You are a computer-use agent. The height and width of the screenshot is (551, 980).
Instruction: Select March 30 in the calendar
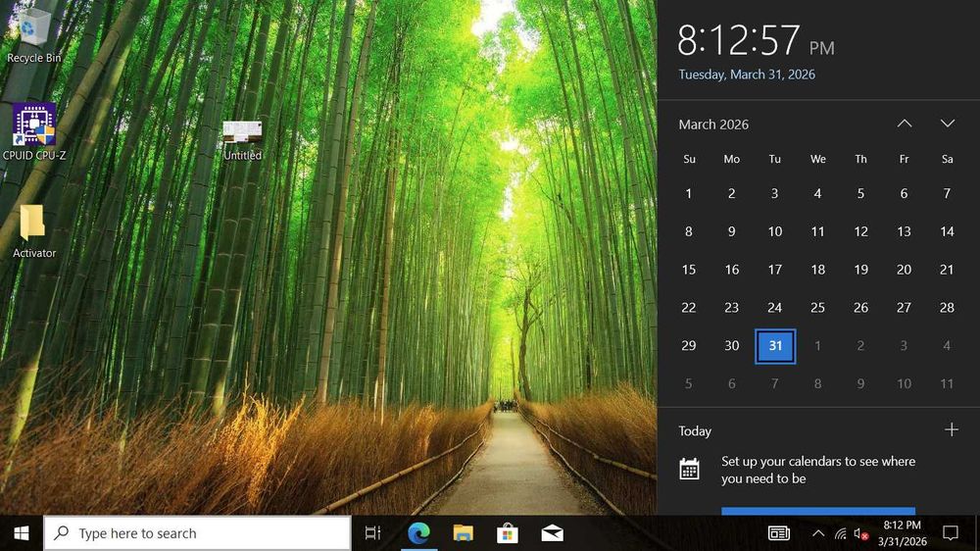tap(732, 346)
